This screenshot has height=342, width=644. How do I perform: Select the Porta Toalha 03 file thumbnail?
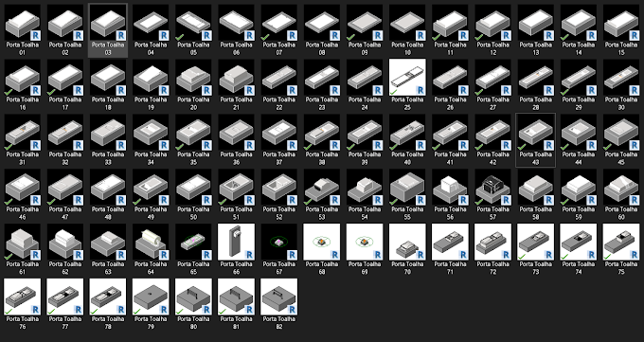(x=108, y=23)
